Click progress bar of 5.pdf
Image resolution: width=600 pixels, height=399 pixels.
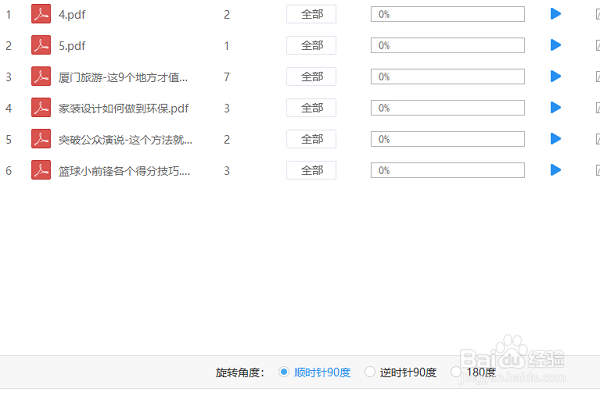click(x=448, y=45)
